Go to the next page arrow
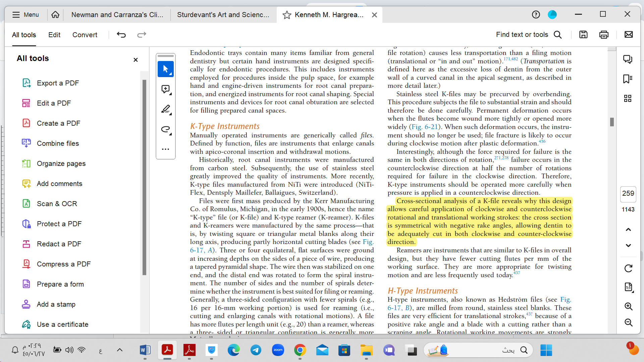This screenshot has width=644, height=362. [628, 245]
